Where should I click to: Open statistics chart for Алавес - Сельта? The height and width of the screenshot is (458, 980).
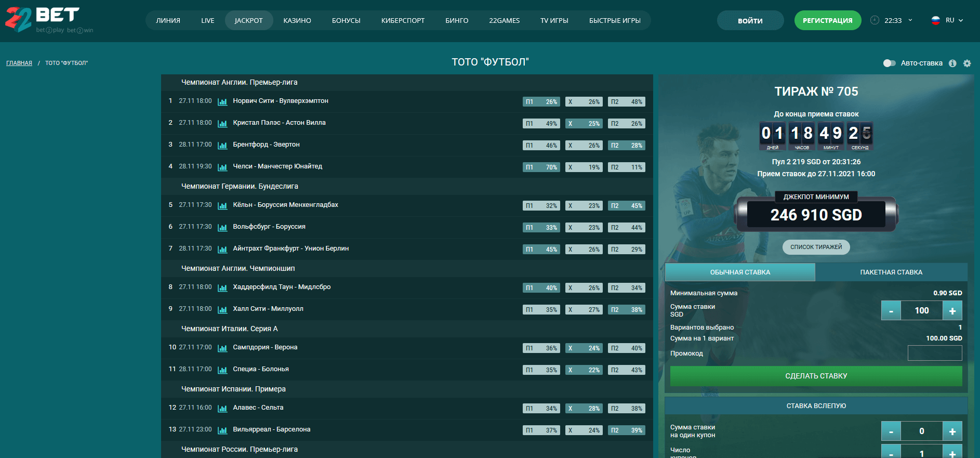pos(222,409)
